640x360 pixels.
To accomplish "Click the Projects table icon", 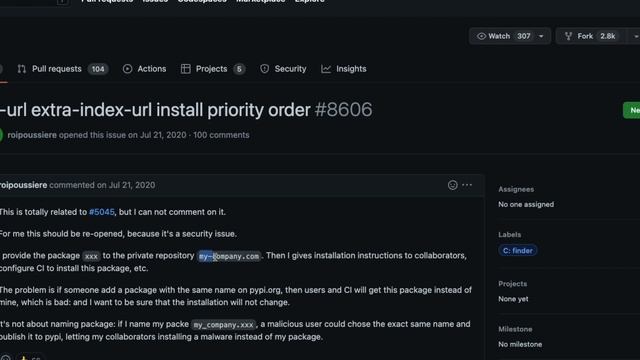I will coord(186,69).
